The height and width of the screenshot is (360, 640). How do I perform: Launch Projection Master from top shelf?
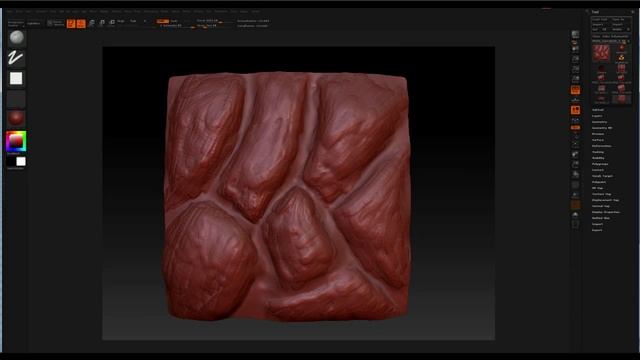[16, 23]
